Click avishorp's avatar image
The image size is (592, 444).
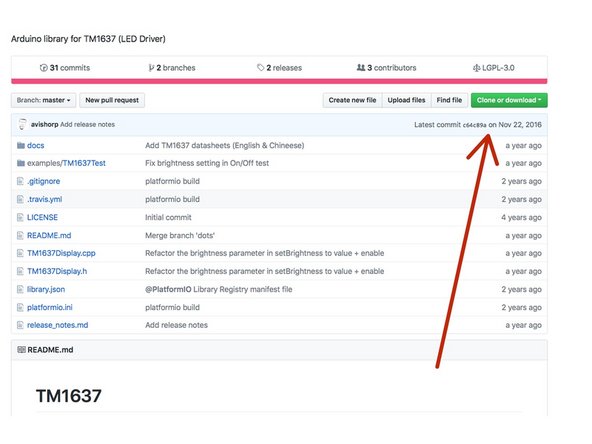(x=22, y=124)
